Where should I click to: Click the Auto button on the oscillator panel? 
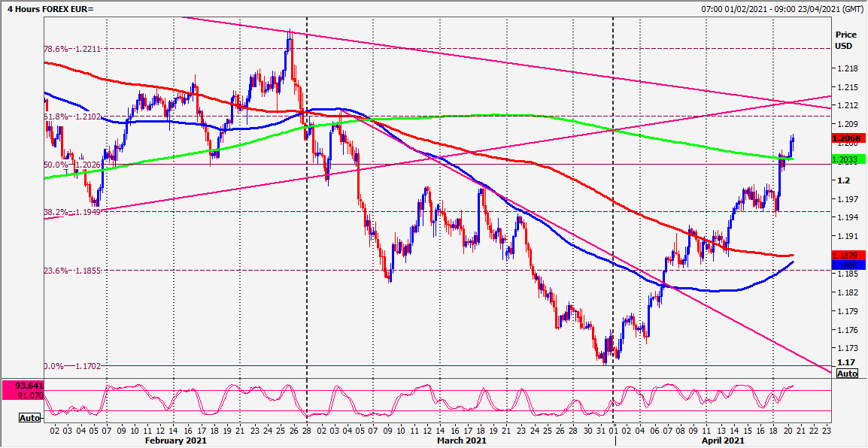30,417
